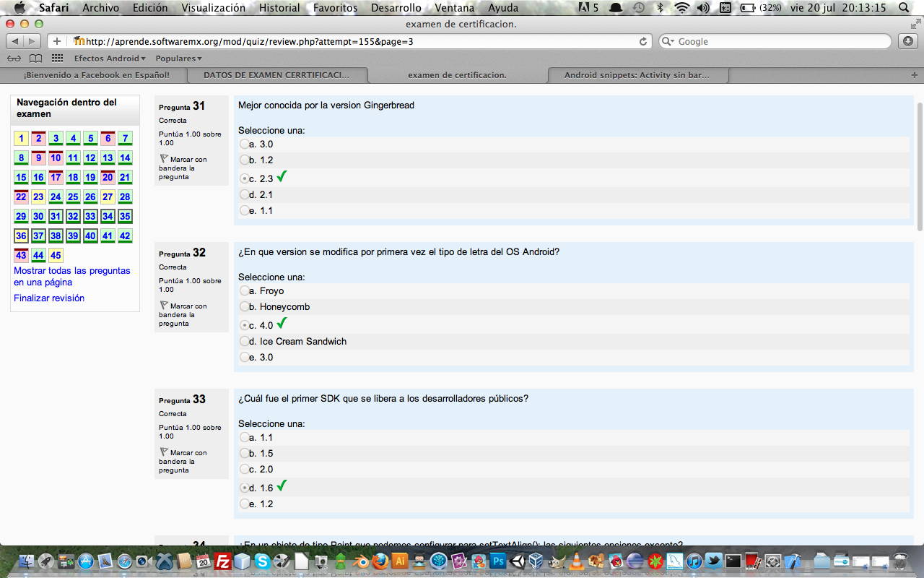
Task: Open Top Sites grid icon
Action: coord(57,59)
